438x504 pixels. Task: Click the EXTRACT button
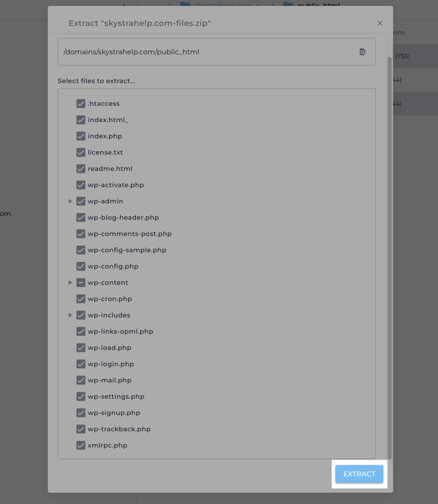[x=359, y=474]
